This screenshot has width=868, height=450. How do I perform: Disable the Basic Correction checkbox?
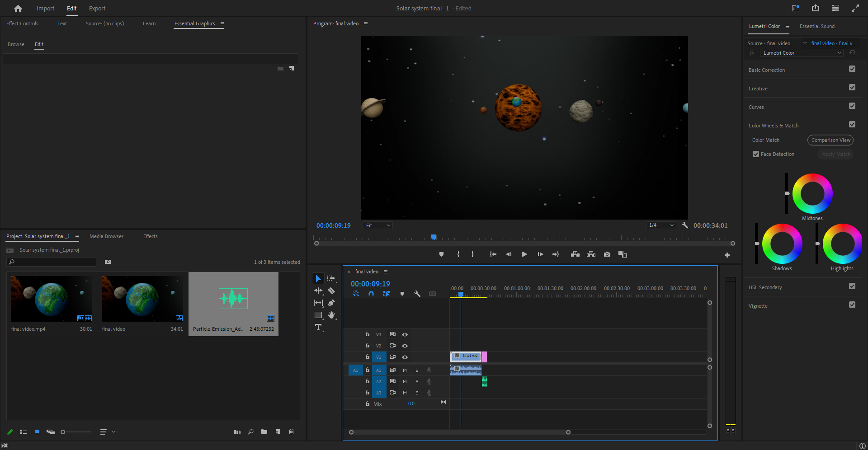coord(852,69)
